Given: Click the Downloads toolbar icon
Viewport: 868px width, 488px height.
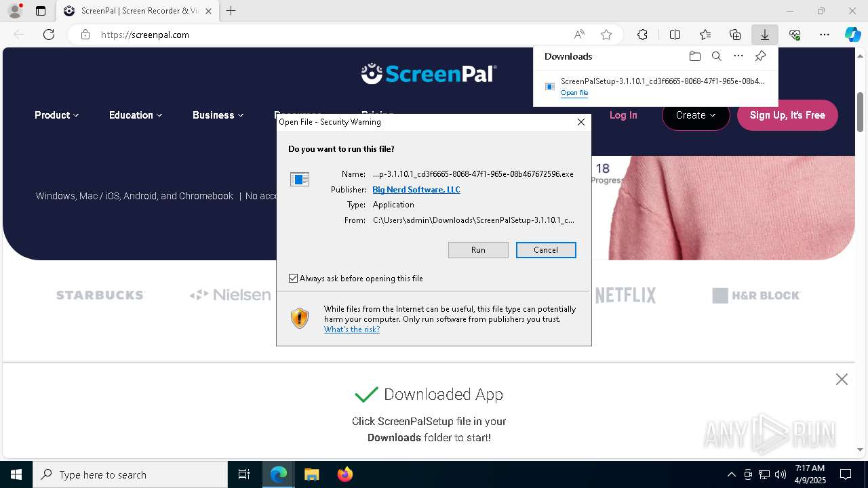Looking at the screenshot, I should tap(765, 35).
